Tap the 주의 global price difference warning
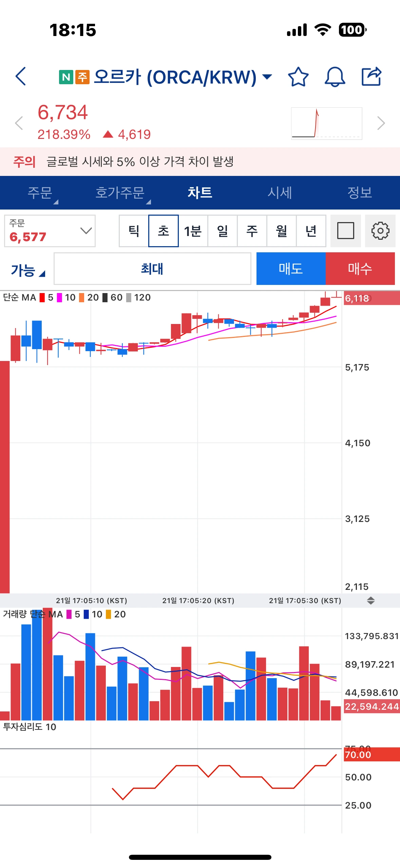The image size is (400, 868). coord(200,162)
